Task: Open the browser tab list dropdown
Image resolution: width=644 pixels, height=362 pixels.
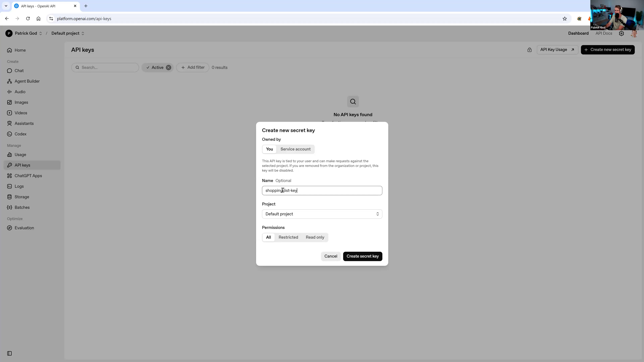Action: [x=6, y=6]
